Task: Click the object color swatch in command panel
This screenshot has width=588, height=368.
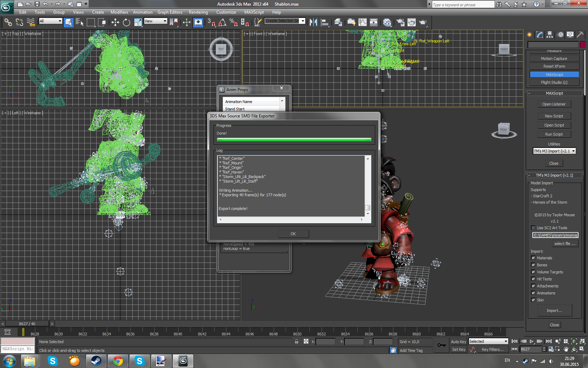Action: pyautogui.click(x=583, y=45)
